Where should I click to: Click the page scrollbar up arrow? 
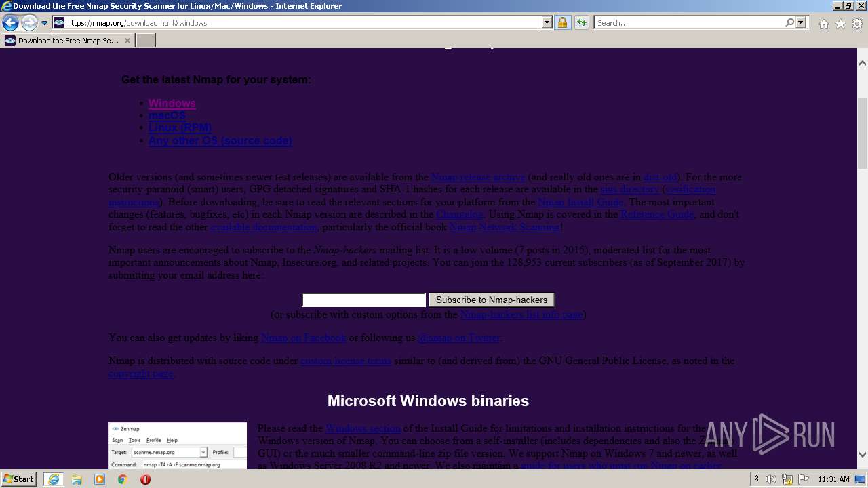[862, 63]
